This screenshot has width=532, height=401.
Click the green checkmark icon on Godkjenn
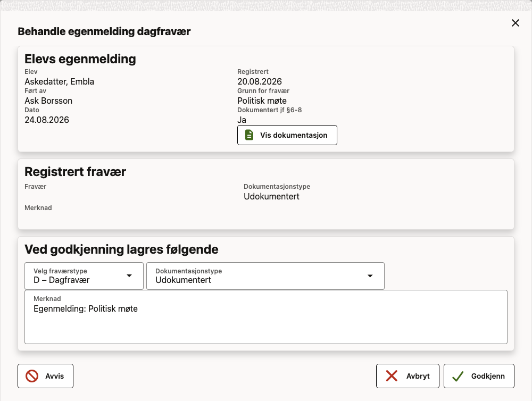(458, 376)
